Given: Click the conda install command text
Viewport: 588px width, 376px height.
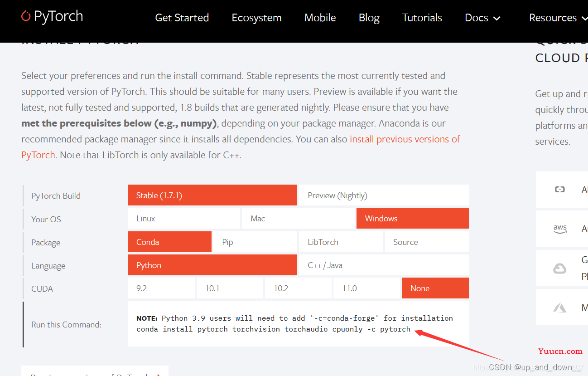Looking at the screenshot, I should [273, 329].
